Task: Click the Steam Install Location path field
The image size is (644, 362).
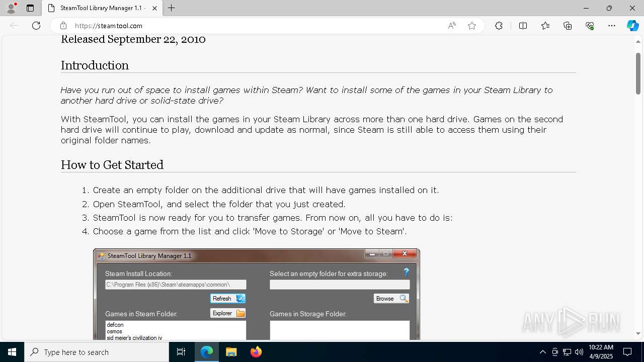Action: (x=176, y=285)
